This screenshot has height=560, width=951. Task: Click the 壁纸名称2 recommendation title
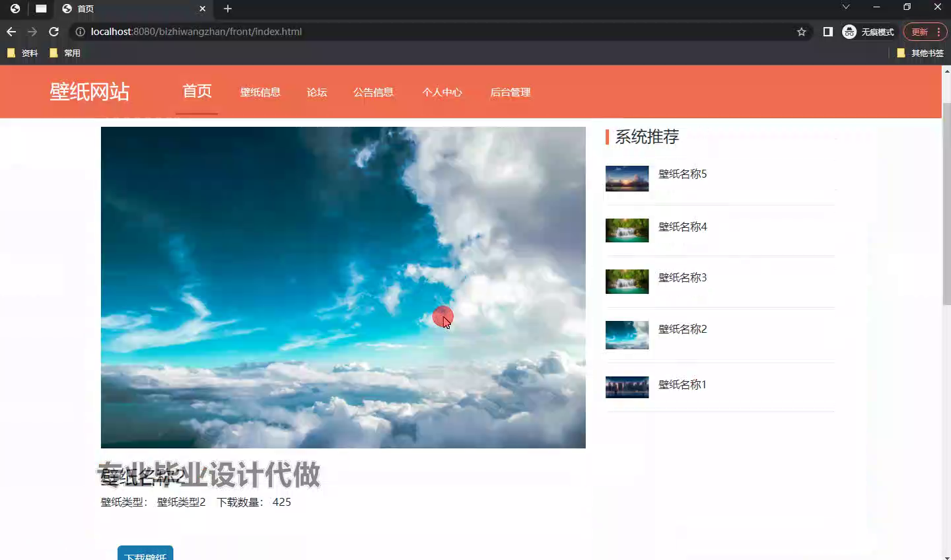coord(683,329)
